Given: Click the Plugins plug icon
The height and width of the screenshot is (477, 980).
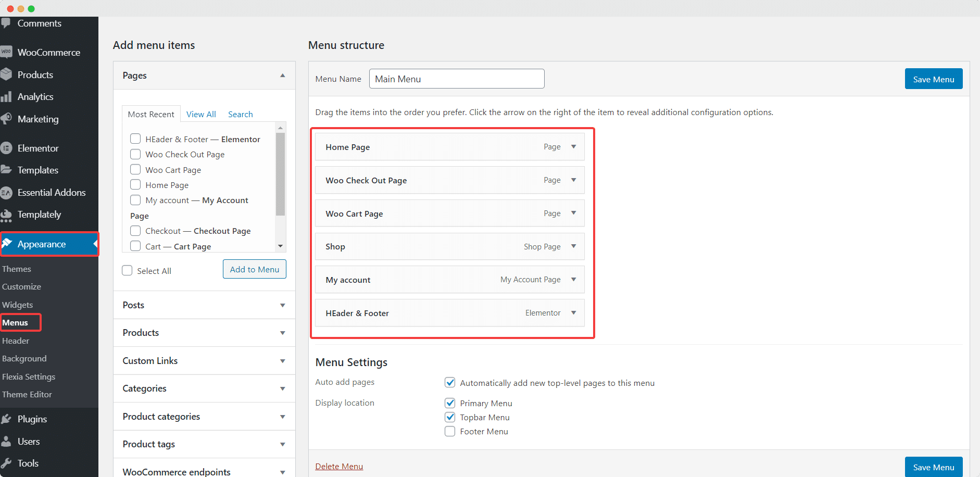Looking at the screenshot, I should [x=7, y=419].
